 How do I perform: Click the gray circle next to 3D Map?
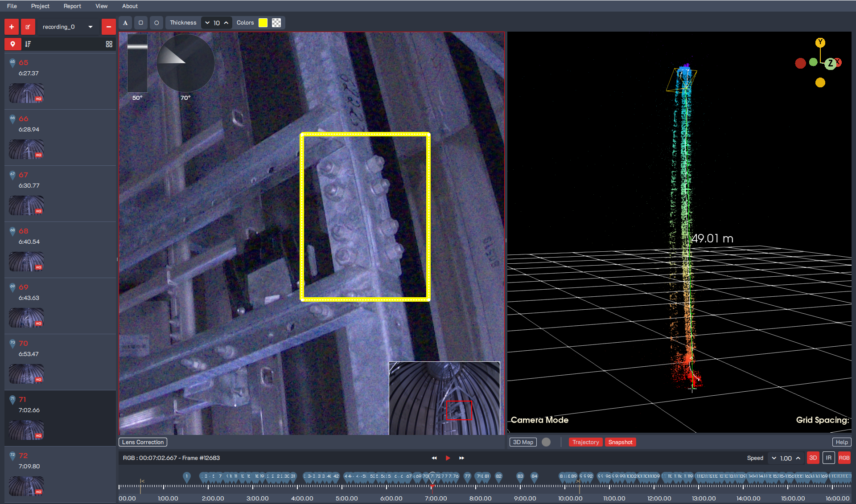(546, 442)
